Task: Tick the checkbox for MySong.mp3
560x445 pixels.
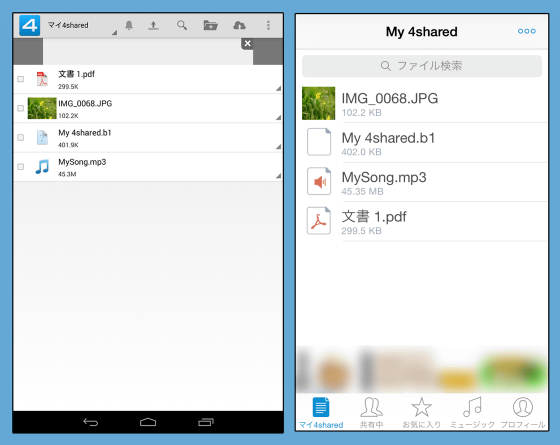Action: point(21,167)
